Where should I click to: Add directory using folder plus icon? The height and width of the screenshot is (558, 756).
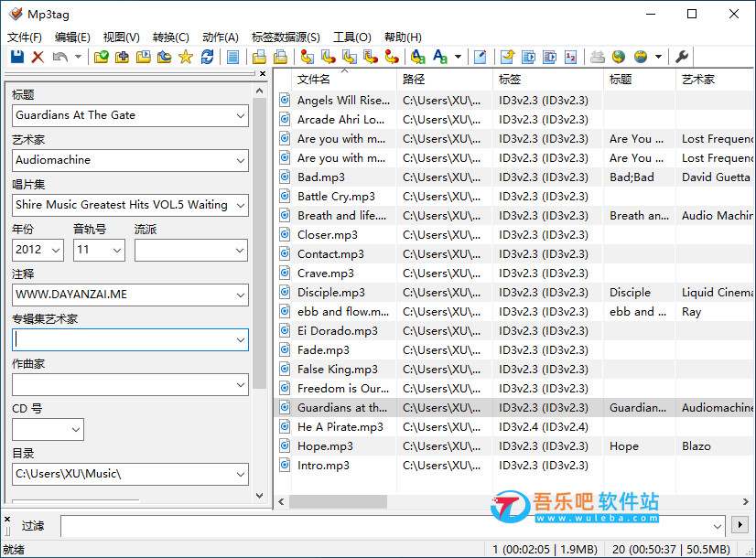click(x=122, y=57)
